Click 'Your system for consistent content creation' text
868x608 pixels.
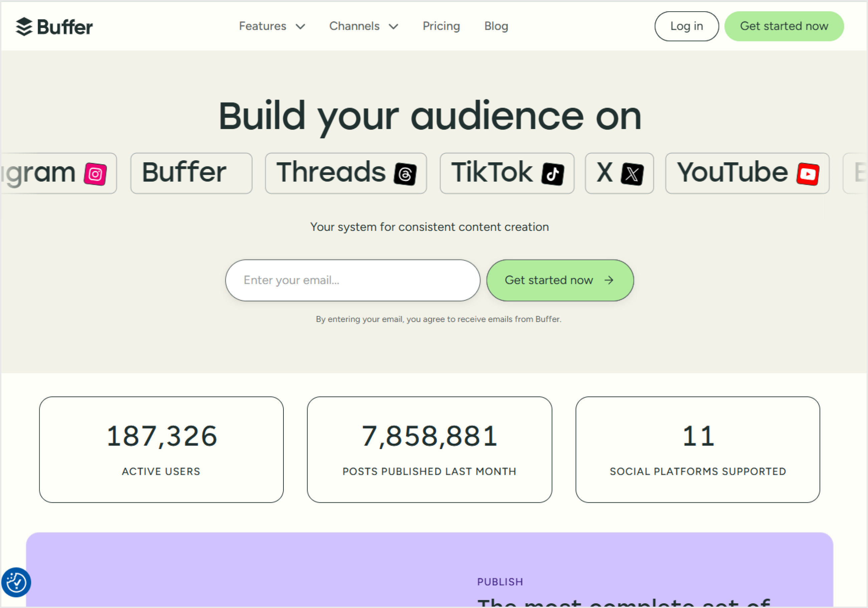[429, 227]
